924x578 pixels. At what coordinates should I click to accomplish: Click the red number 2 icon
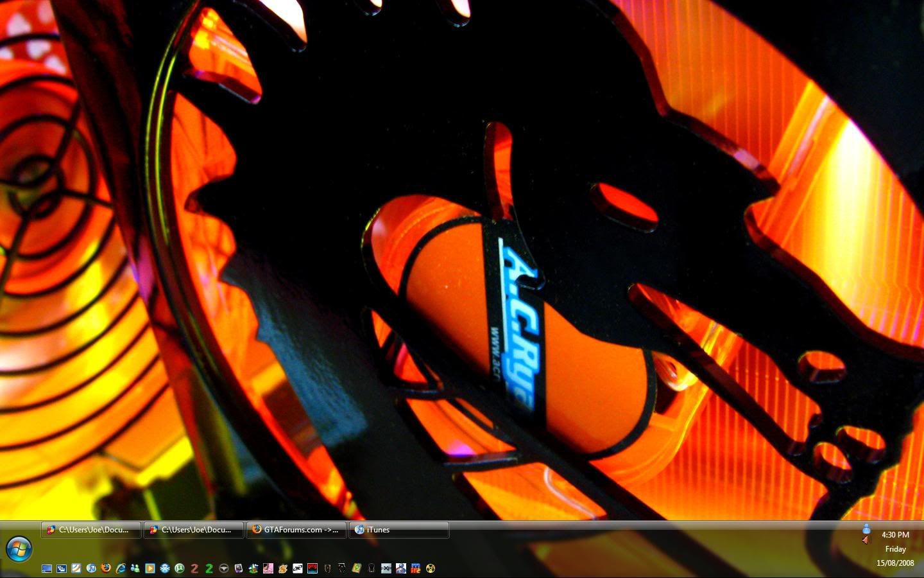point(194,568)
